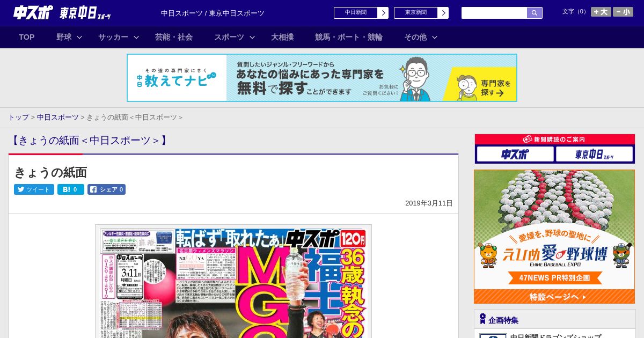Viewport: 644px width, 338px height.
Task: Open the サッカー navigation menu
Action: tap(113, 37)
